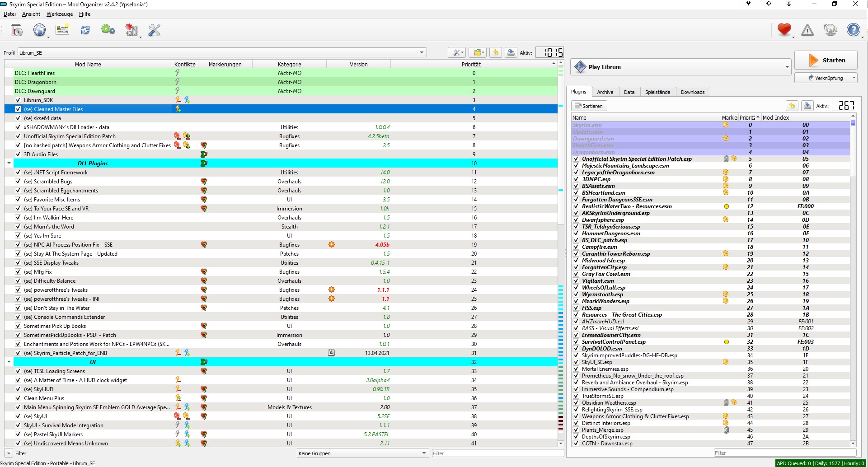
Task: Click the Sortieren button
Action: (589, 106)
